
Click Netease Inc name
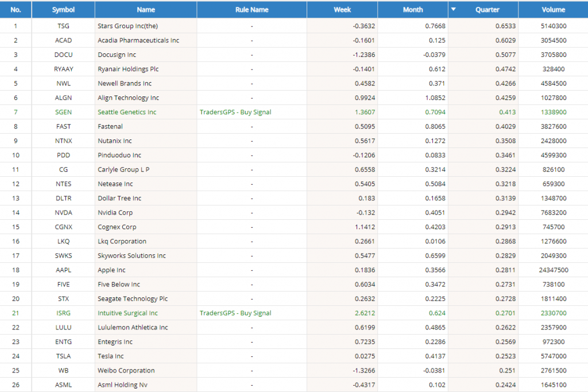(115, 184)
